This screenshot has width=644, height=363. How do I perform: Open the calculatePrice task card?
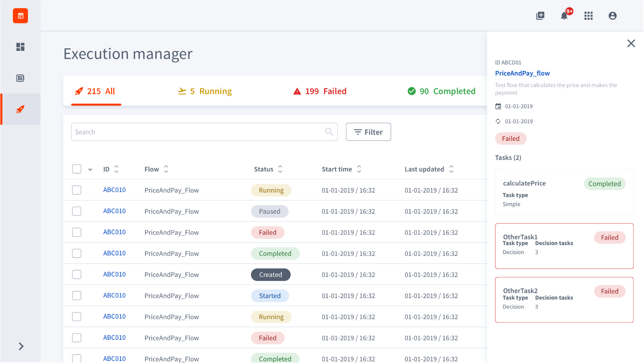(564, 192)
